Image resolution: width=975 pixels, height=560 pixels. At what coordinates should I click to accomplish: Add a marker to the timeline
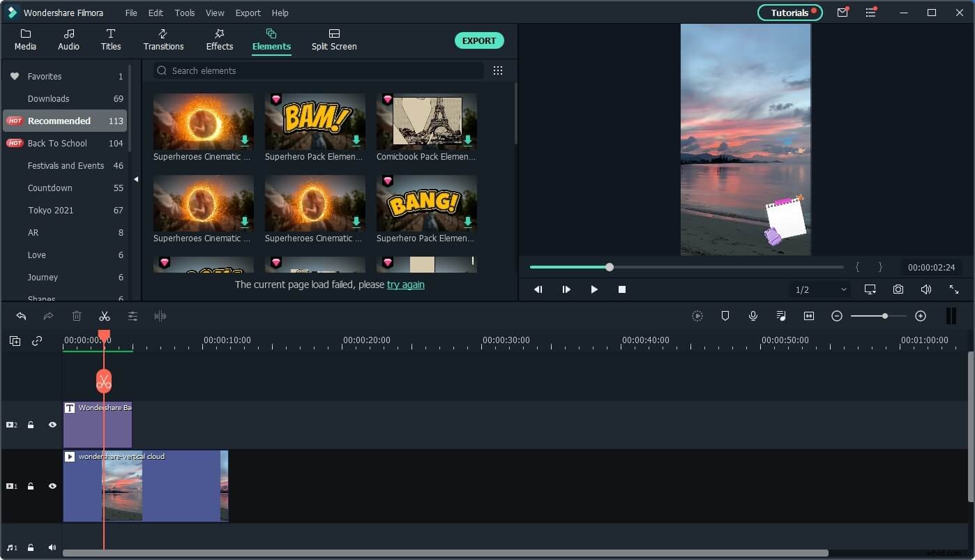pyautogui.click(x=725, y=316)
